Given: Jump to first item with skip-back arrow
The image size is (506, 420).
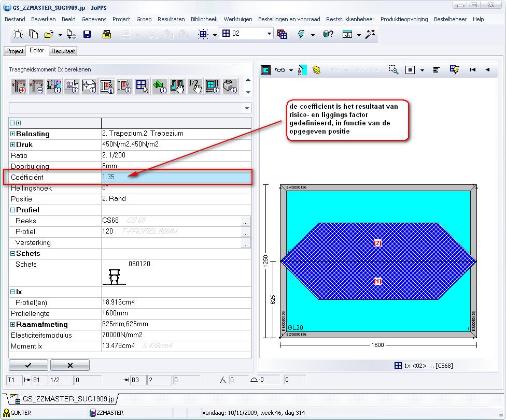Looking at the screenshot, I should coord(473,69).
